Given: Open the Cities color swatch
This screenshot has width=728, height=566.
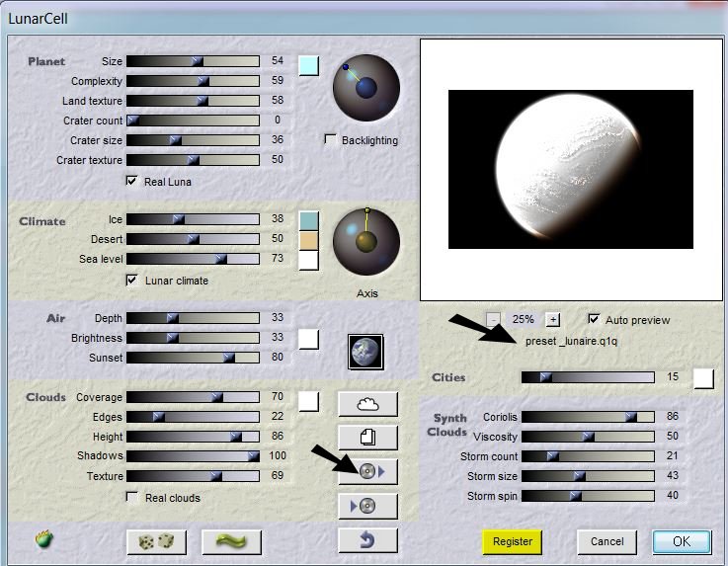Looking at the screenshot, I should (x=704, y=378).
